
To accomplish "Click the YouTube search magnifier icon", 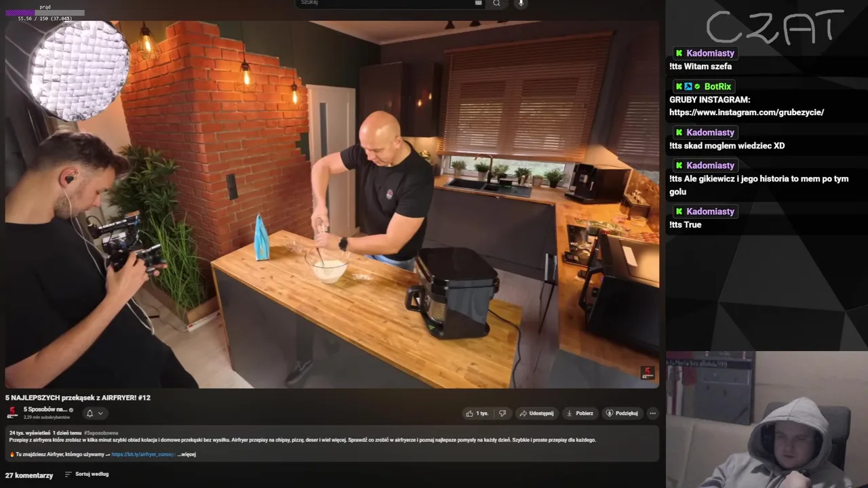I will point(496,3).
